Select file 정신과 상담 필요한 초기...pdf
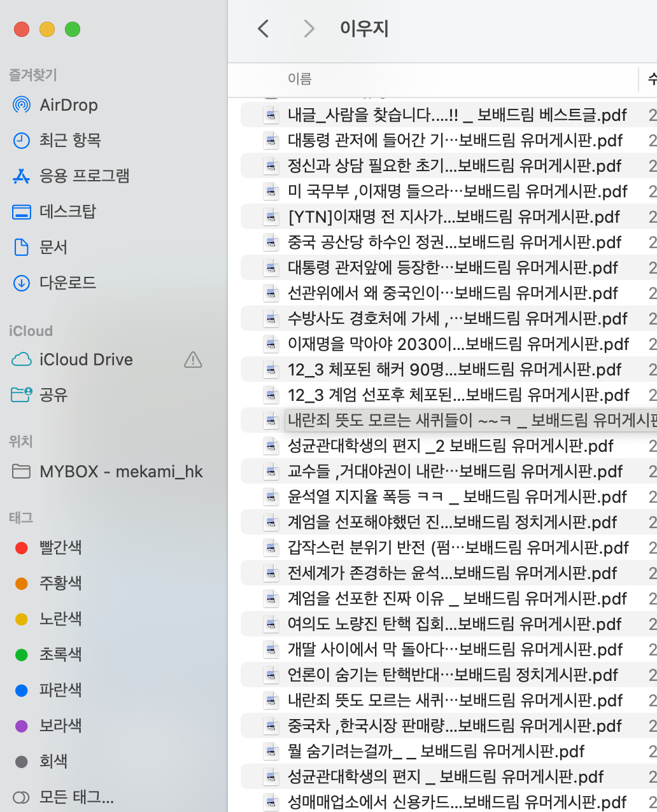Screen dimensions: 657x812 (x=455, y=166)
